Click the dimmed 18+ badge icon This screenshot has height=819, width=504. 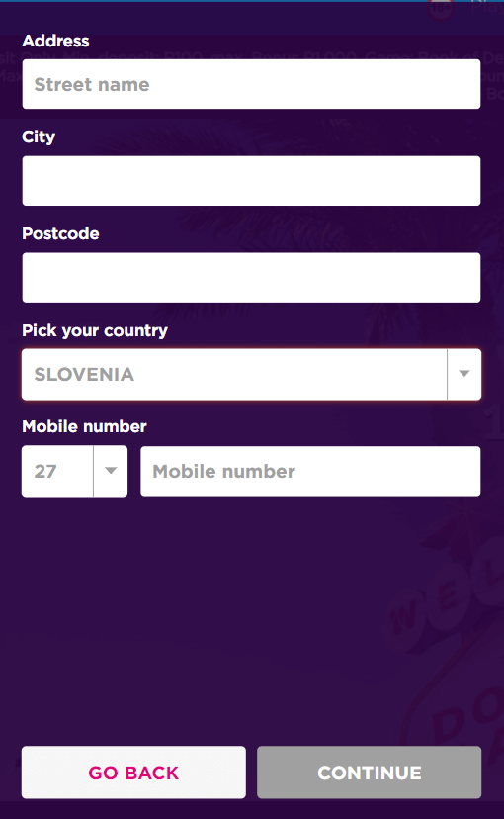[x=442, y=10]
